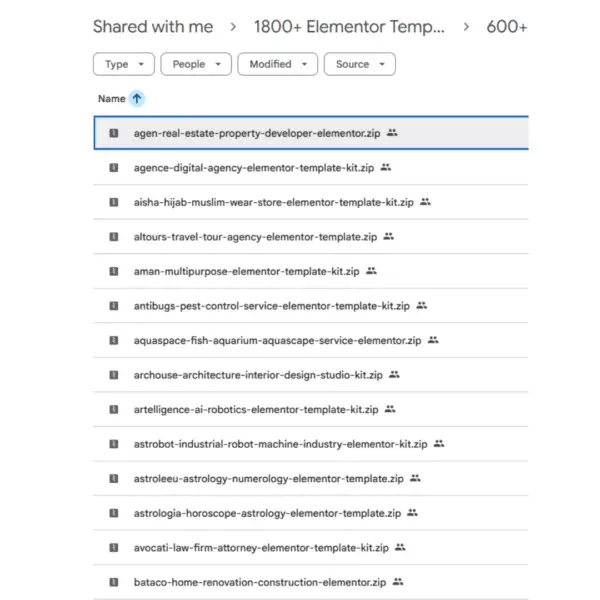Open the Type filter dropdown
600x600 pixels.
coord(124,64)
